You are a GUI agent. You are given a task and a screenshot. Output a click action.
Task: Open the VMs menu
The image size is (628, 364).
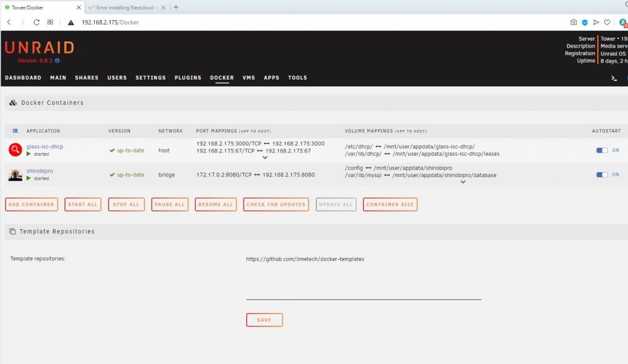point(249,78)
